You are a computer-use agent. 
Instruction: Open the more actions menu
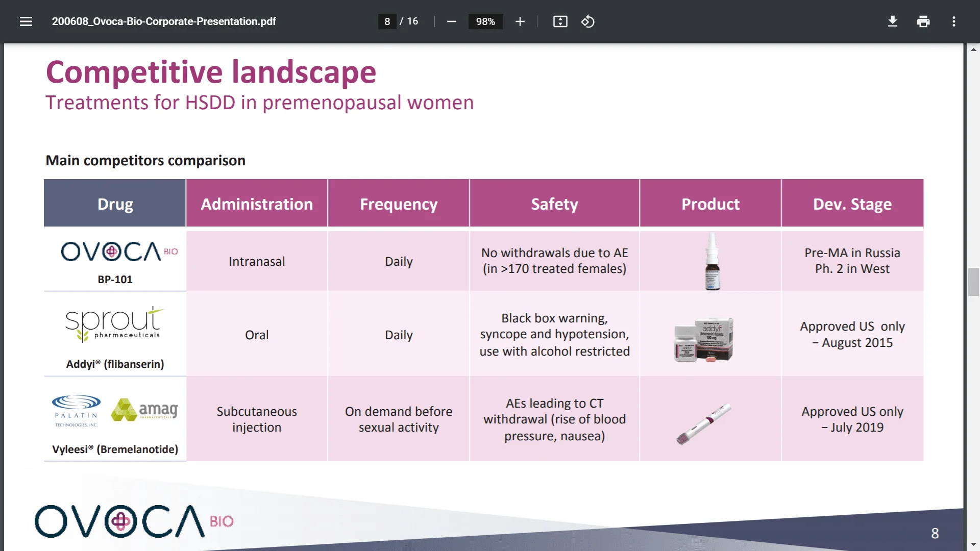(x=953, y=21)
